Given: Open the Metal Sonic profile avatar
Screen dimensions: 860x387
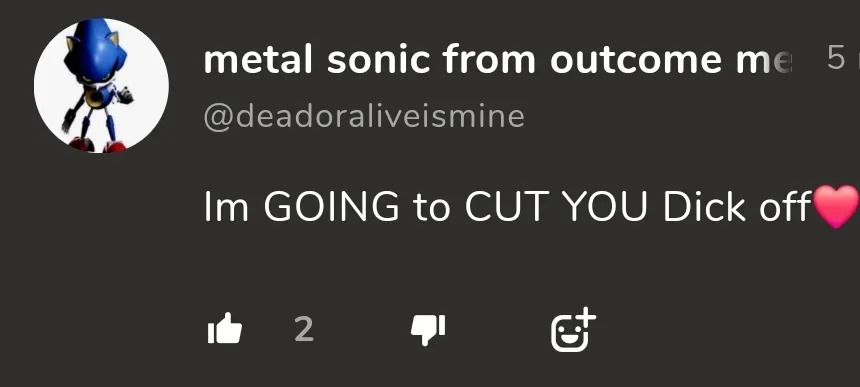Looking at the screenshot, I should [x=101, y=86].
